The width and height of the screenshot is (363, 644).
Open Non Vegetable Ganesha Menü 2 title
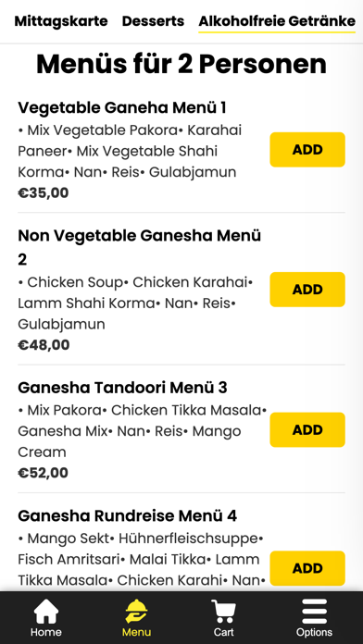coord(140,247)
